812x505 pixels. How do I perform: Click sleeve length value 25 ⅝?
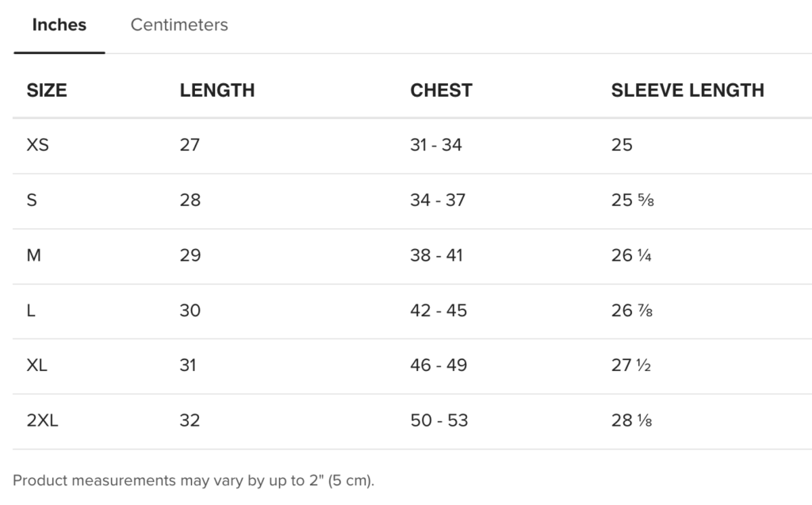[633, 200]
